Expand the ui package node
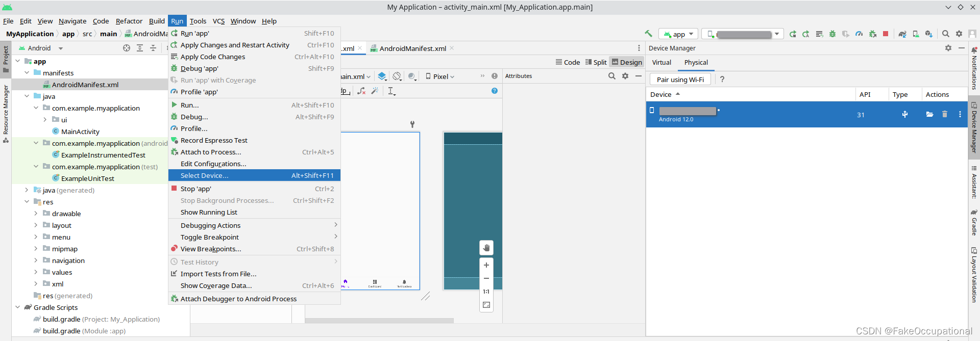The width and height of the screenshot is (980, 341). (x=45, y=120)
